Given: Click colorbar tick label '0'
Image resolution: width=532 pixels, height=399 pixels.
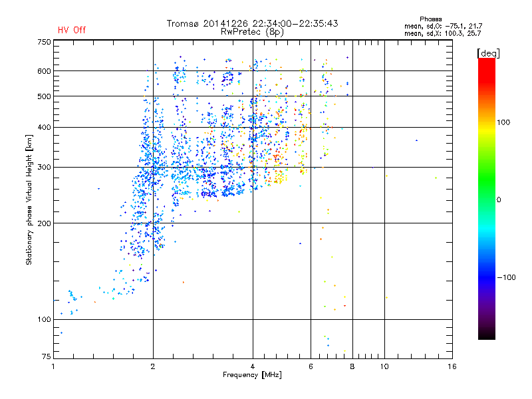Looking at the screenshot, I should [499, 200].
